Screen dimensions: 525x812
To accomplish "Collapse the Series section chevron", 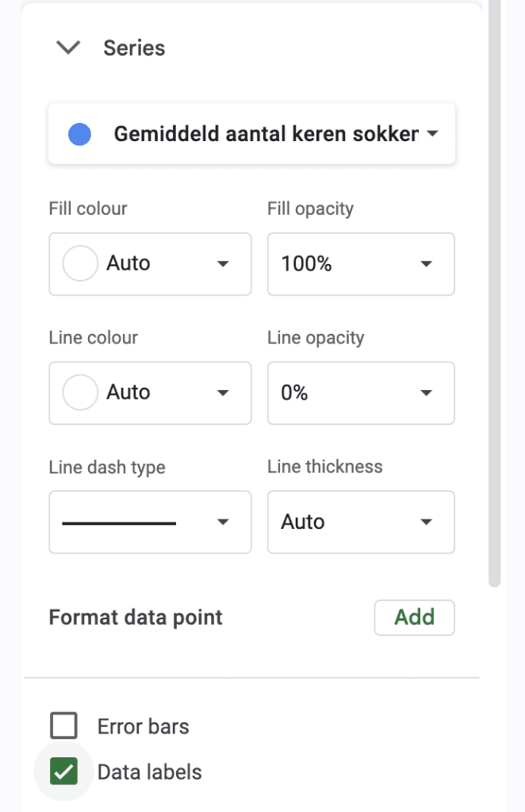I will pyautogui.click(x=68, y=48).
